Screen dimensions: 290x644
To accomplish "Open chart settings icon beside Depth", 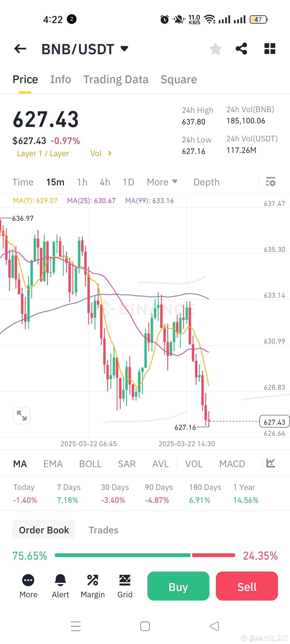I will [271, 182].
